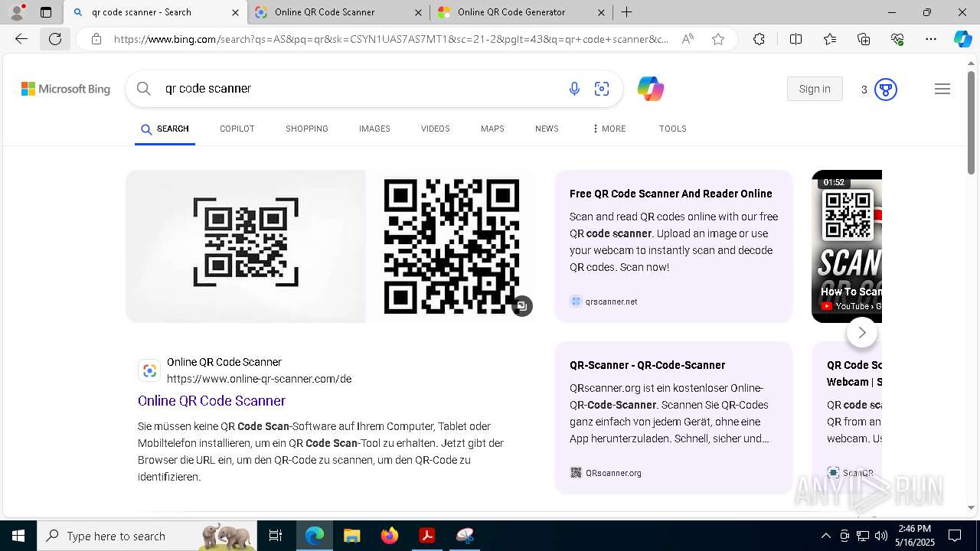
Task: Open Read aloud icon in address bar
Action: pyautogui.click(x=688, y=39)
